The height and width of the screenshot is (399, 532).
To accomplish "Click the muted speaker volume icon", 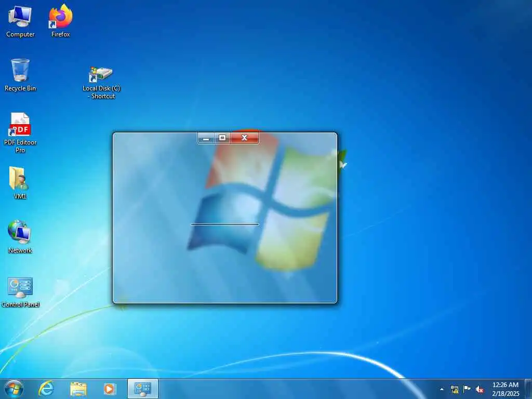I will (x=480, y=390).
